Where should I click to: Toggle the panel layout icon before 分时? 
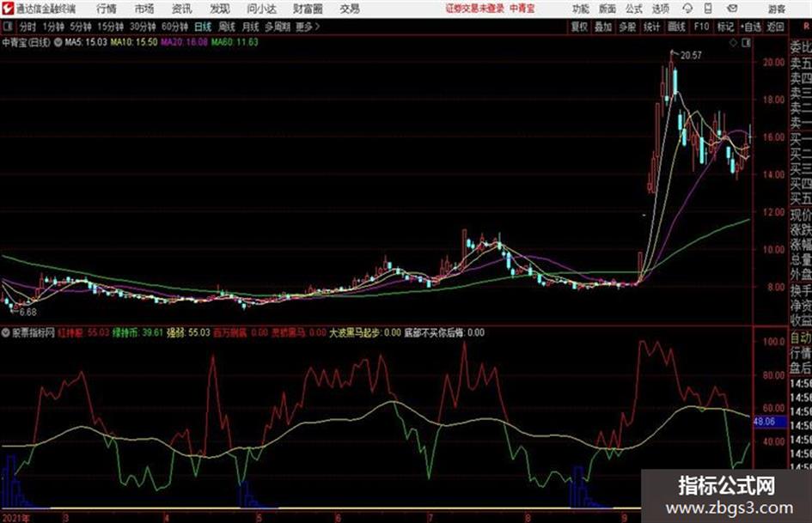[7, 27]
